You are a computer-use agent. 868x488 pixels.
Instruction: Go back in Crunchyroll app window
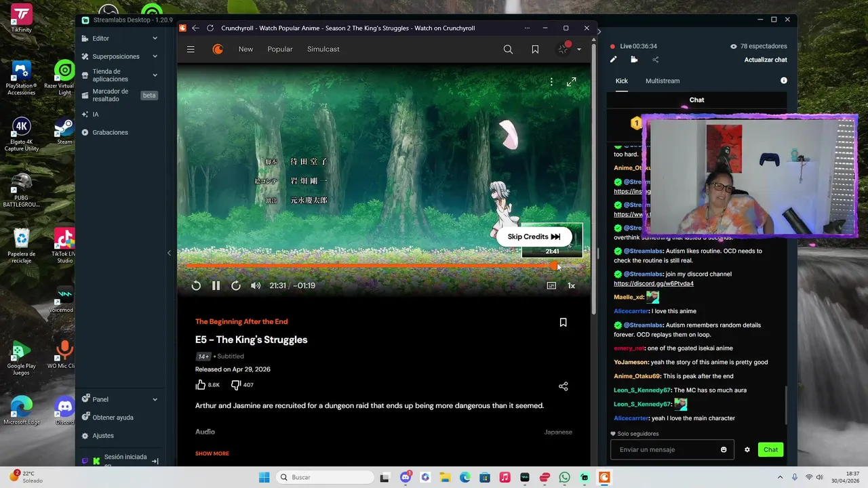(195, 28)
